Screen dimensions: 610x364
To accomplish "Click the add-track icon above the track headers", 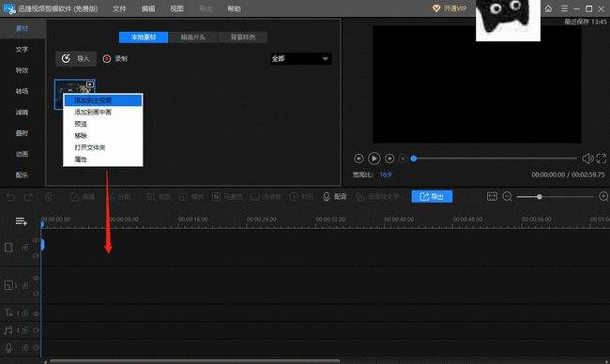I will [21, 221].
